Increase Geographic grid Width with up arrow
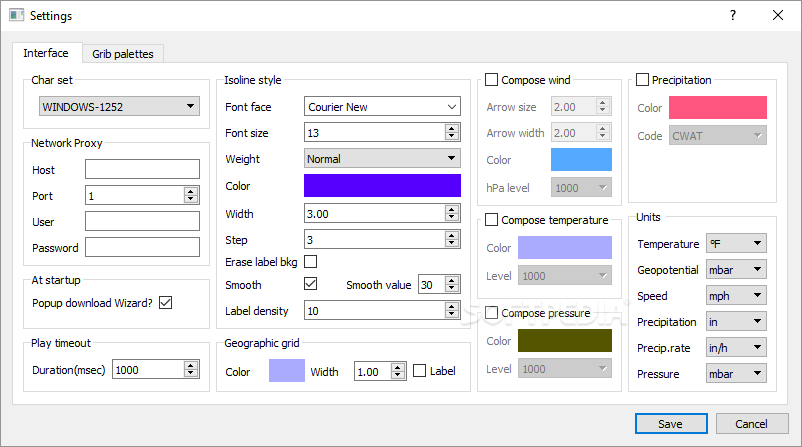The height and width of the screenshot is (447, 802). [x=398, y=367]
